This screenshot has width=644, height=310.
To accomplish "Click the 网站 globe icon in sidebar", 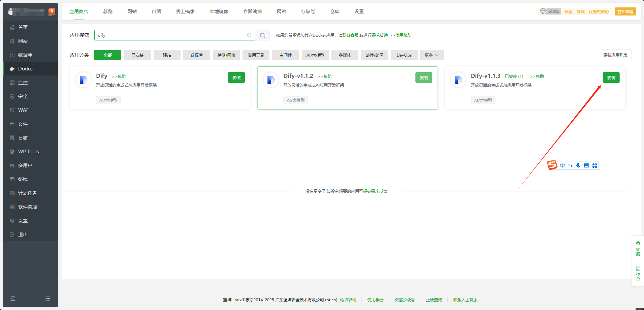I will [12, 41].
